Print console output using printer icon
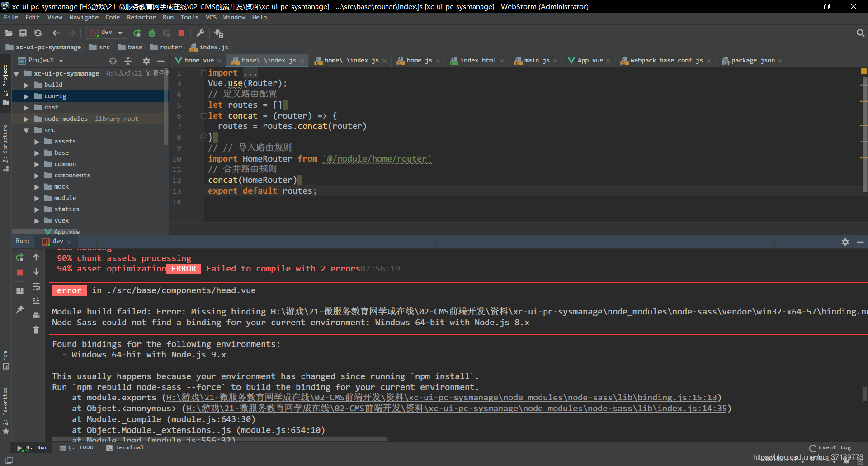Screen dimensions: 868x466 36,316
